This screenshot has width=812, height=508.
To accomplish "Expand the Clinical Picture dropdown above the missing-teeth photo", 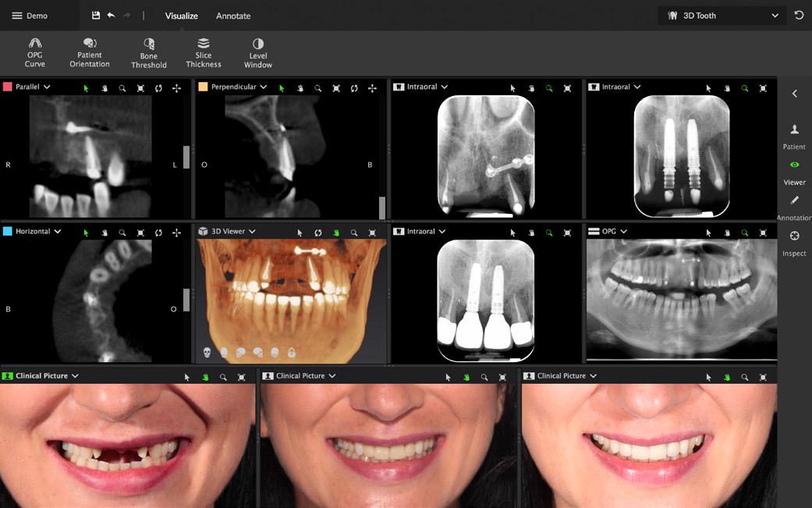I will click(x=75, y=376).
